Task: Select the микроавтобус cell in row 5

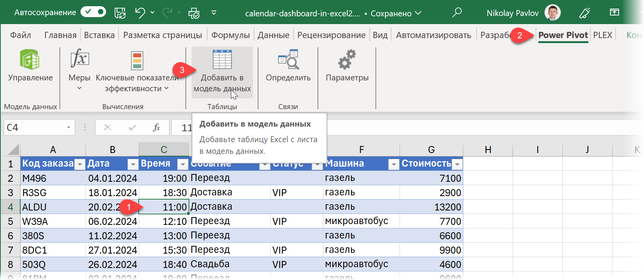Action: tap(361, 221)
